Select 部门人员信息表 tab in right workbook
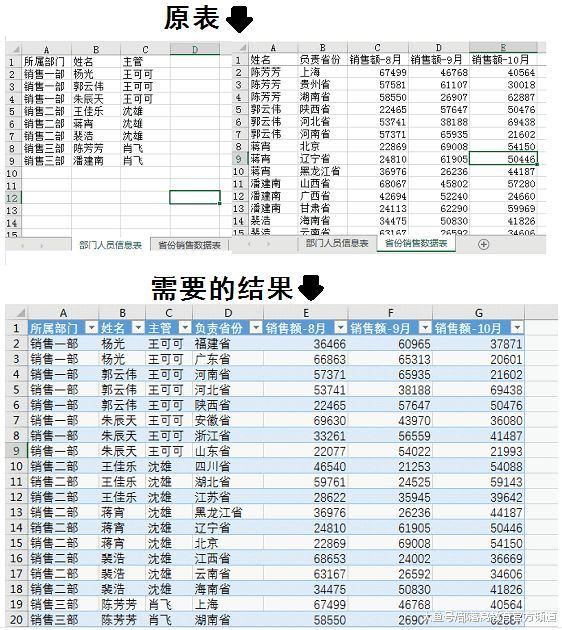The width and height of the screenshot is (562, 630). [337, 243]
